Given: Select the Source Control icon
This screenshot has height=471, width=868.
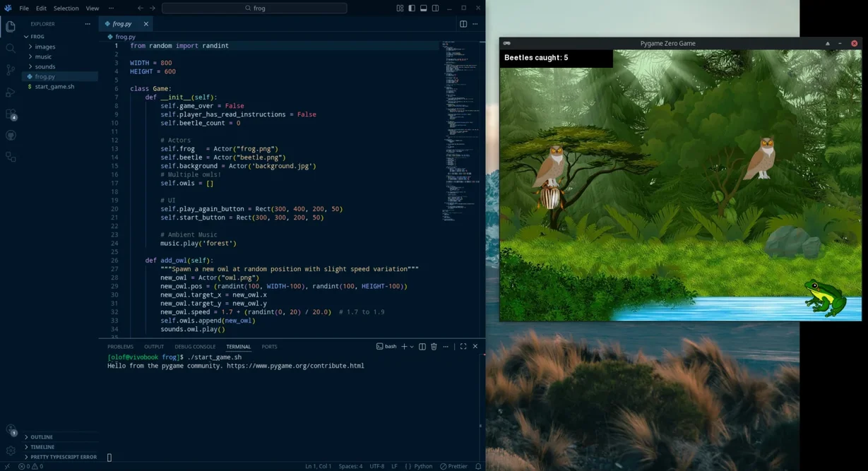Looking at the screenshot, I should click(x=11, y=69).
